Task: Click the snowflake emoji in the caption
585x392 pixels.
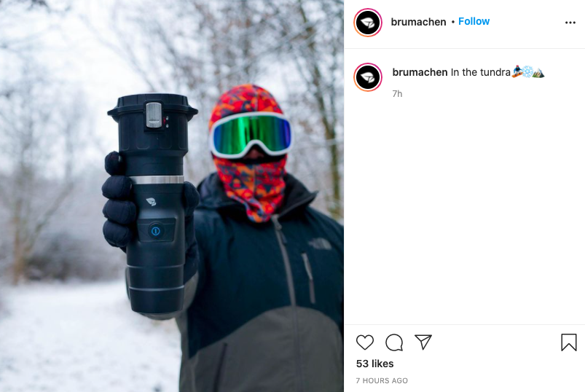Action: coord(527,71)
